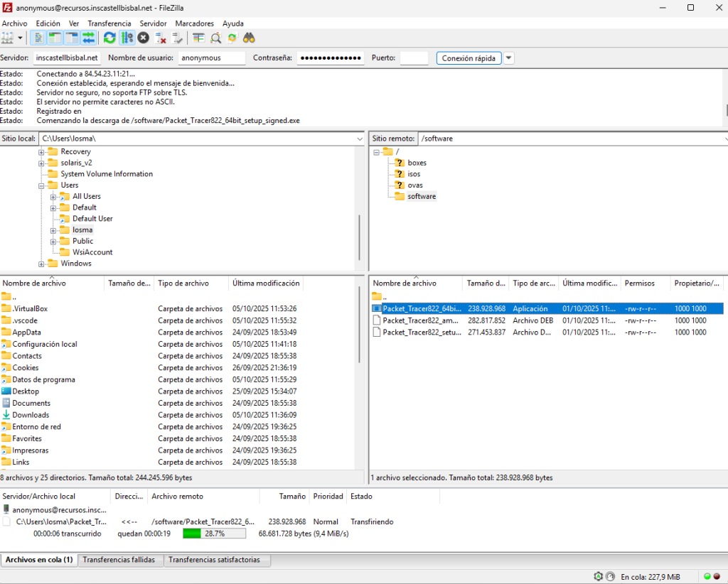
Task: Expand the Windows folder tree node
Action: 42,264
